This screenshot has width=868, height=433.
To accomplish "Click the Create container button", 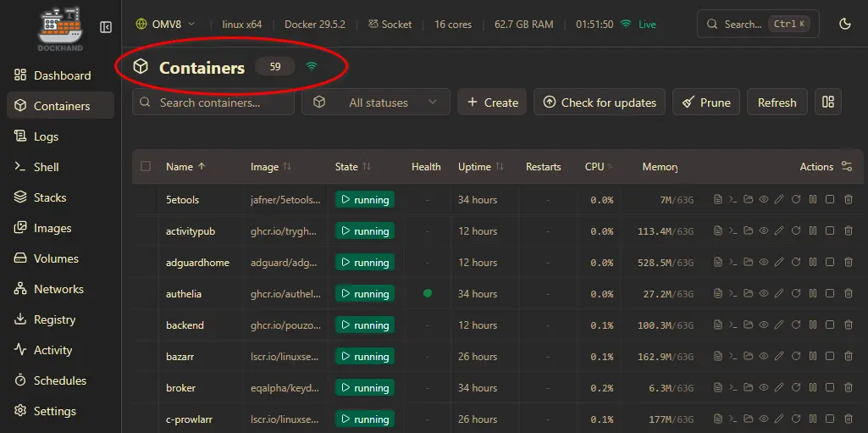I will click(492, 102).
